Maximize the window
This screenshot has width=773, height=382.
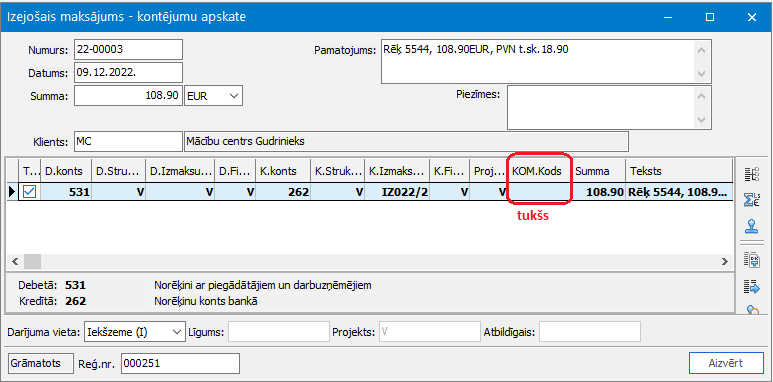[709, 17]
